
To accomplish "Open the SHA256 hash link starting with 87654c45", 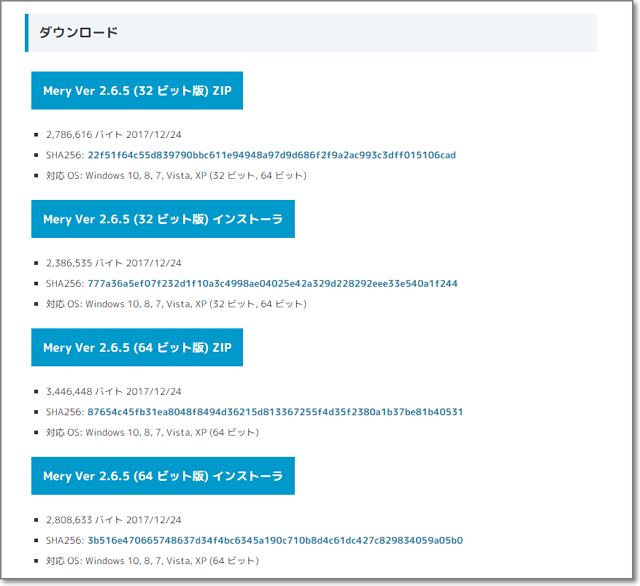I will pos(275,412).
